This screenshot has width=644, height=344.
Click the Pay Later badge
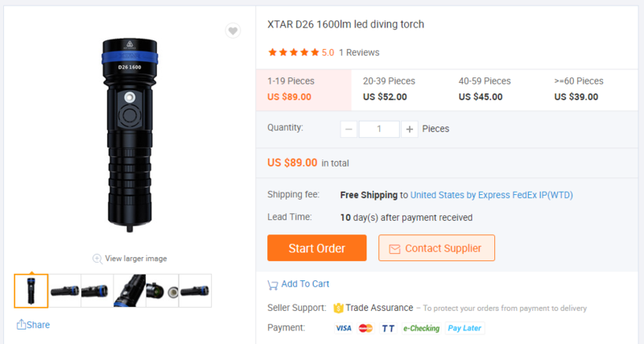pyautogui.click(x=464, y=328)
